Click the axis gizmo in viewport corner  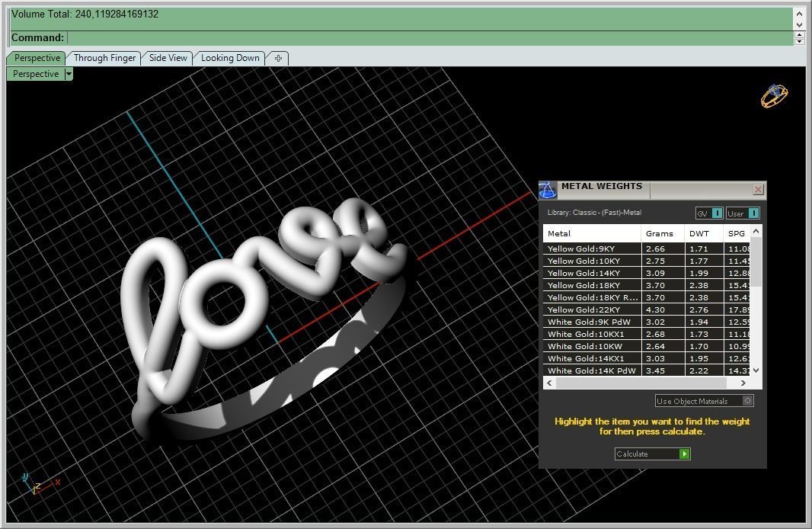[x=40, y=484]
